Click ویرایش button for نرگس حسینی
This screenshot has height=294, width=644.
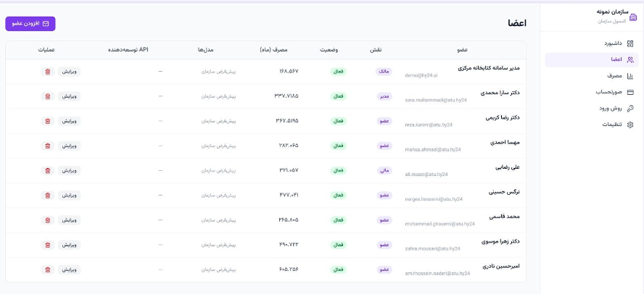point(69,196)
